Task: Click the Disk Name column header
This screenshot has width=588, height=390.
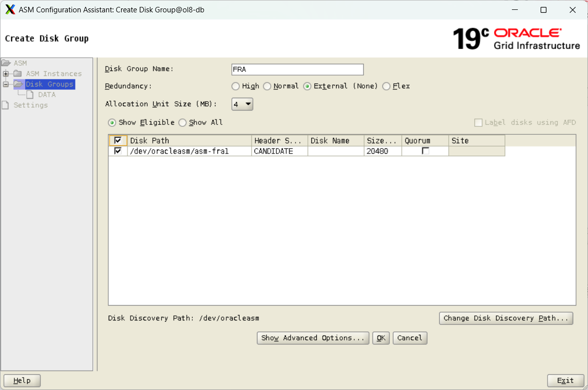Action: [336, 141]
